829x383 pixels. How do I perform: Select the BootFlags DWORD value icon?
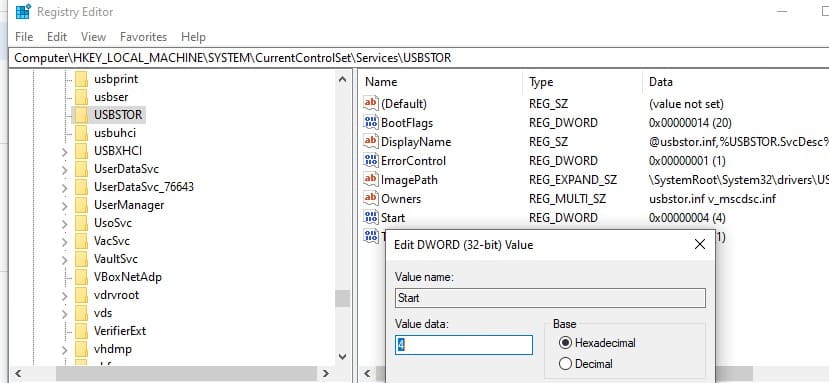371,123
